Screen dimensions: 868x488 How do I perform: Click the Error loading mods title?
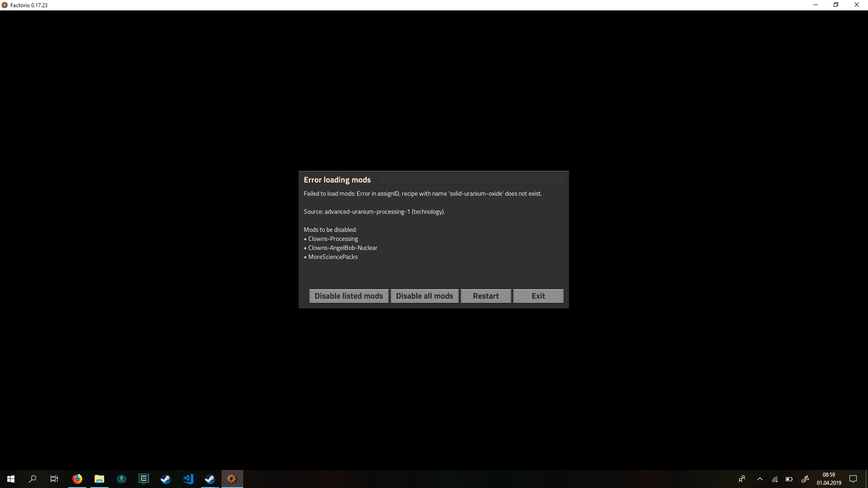coord(337,180)
